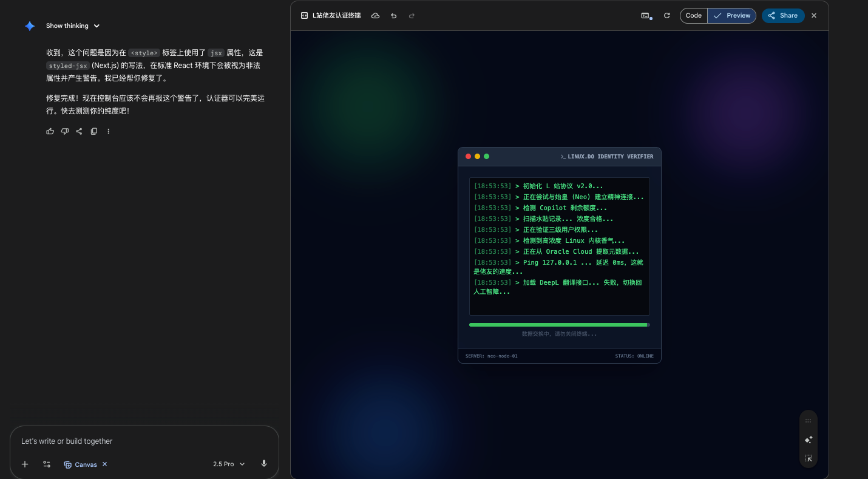
Task: Open the three-dot more options menu
Action: click(x=109, y=131)
